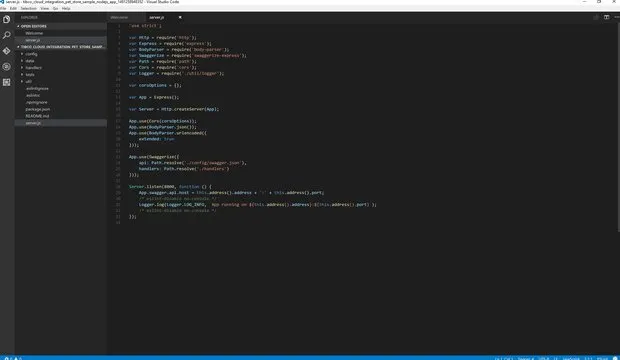The width and height of the screenshot is (620, 360).
Task: Click the Spaces indentation setting in status bar
Action: tap(525, 358)
